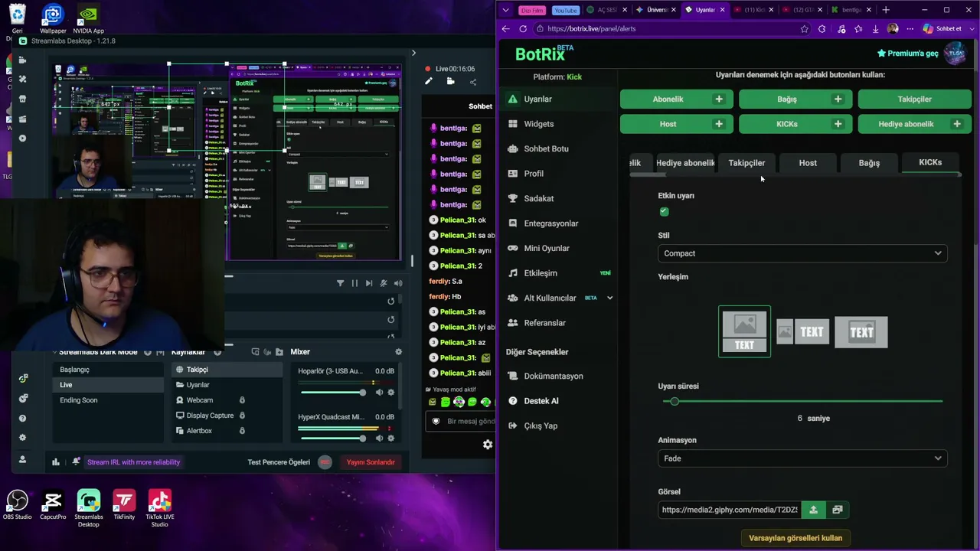
Task: Click the Takipçiler test alert button
Action: pyautogui.click(x=915, y=99)
